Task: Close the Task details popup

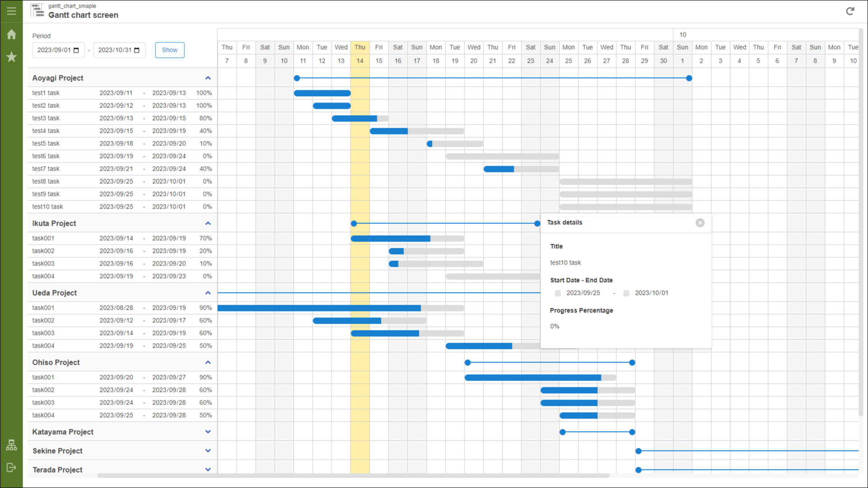Action: point(699,223)
